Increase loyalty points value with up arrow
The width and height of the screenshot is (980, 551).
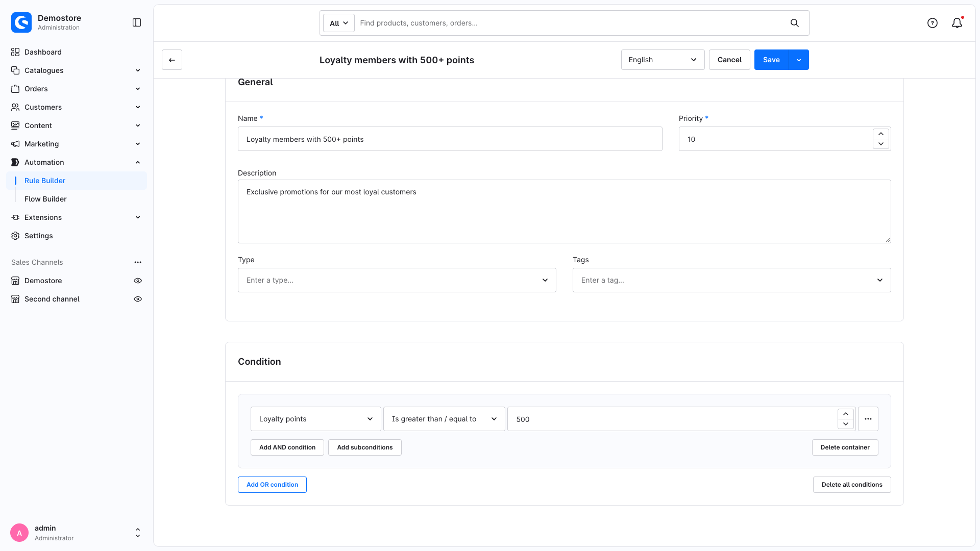click(846, 414)
